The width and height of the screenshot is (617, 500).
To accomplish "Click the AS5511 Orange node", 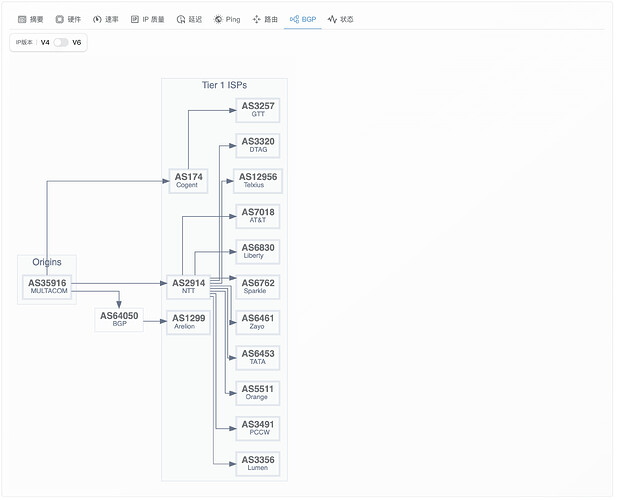I will click(x=258, y=393).
